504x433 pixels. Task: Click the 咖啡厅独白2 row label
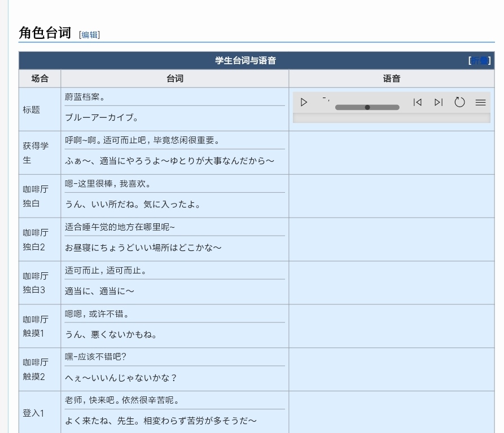36,240
